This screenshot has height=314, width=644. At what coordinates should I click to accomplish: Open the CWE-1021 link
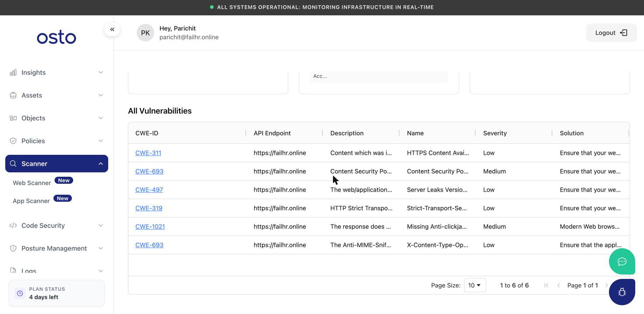point(150,227)
